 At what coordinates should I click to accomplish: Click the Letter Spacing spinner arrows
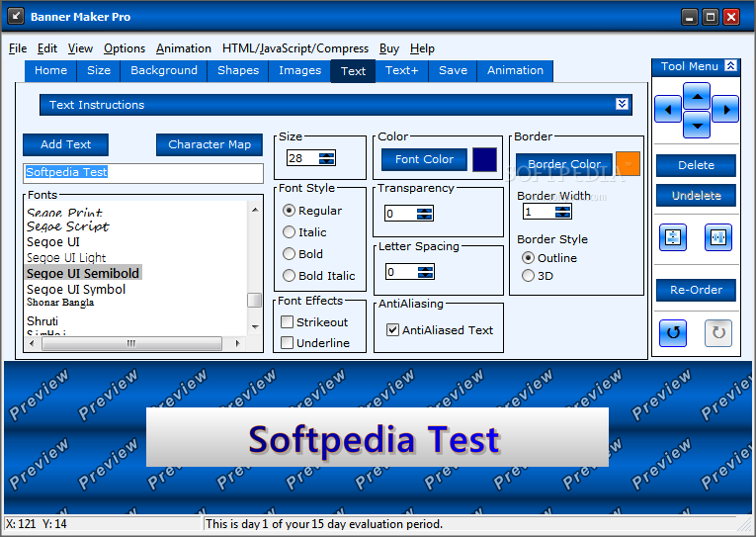(x=425, y=272)
